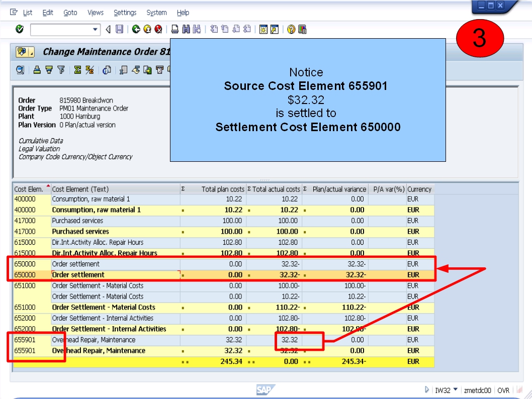Click the Last Page icon
This screenshot has width=532, height=399.
click(247, 29)
